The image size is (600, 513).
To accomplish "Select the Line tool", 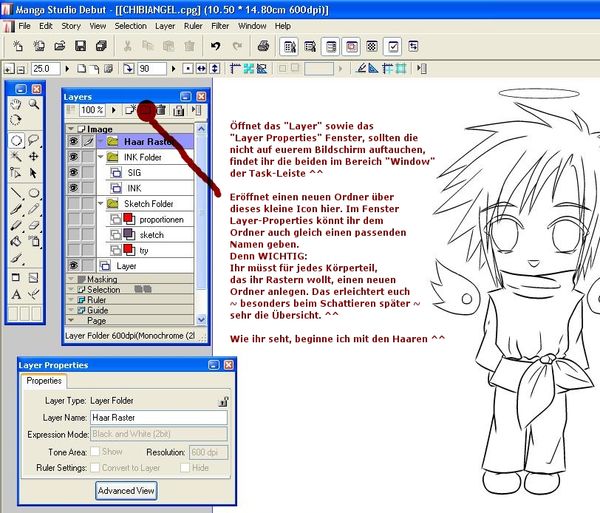I will [16, 193].
